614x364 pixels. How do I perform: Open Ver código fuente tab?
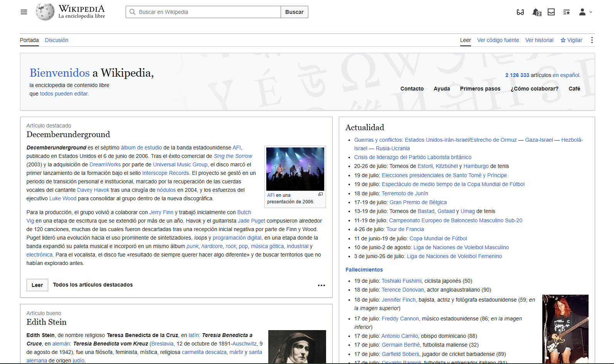click(498, 40)
